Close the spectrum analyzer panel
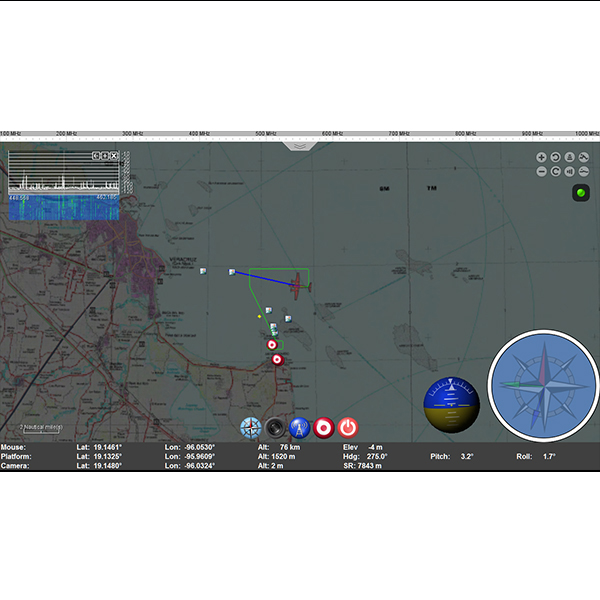Image resolution: width=600 pixels, height=600 pixels. pos(114,155)
